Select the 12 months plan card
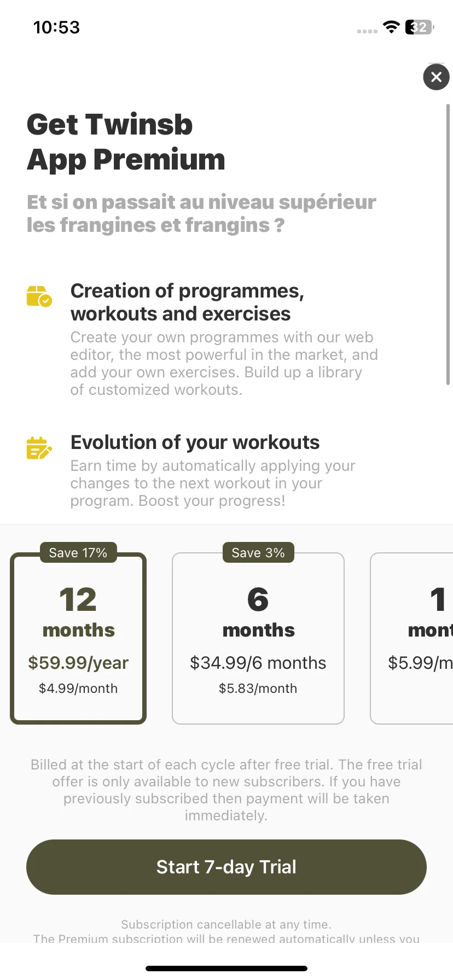 coord(78,638)
